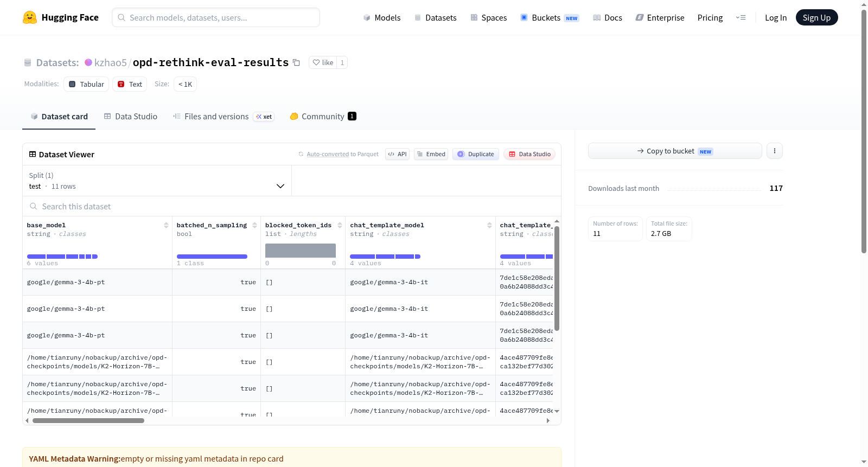868x467 pixels.
Task: Open the three-dot options menu beside Copy to bucket
Action: [x=775, y=151]
